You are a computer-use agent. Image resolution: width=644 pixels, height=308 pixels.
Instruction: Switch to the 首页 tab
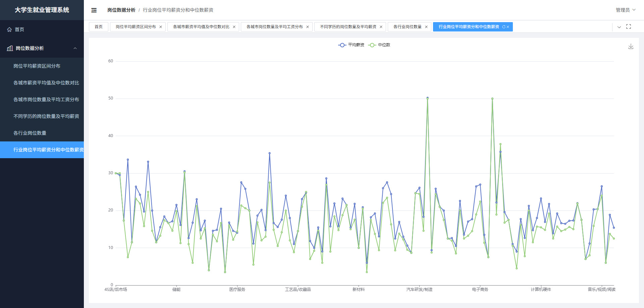[x=99, y=27]
